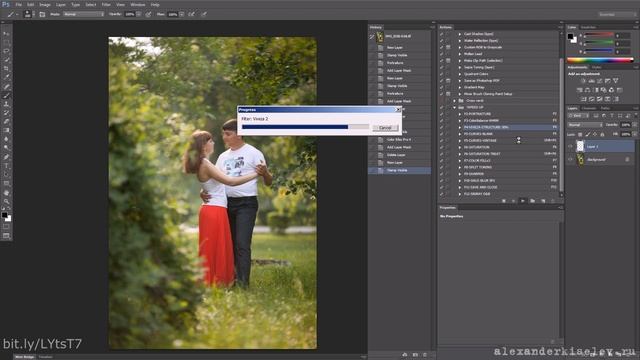
Task: Select the Eraser tool
Action: [6, 121]
